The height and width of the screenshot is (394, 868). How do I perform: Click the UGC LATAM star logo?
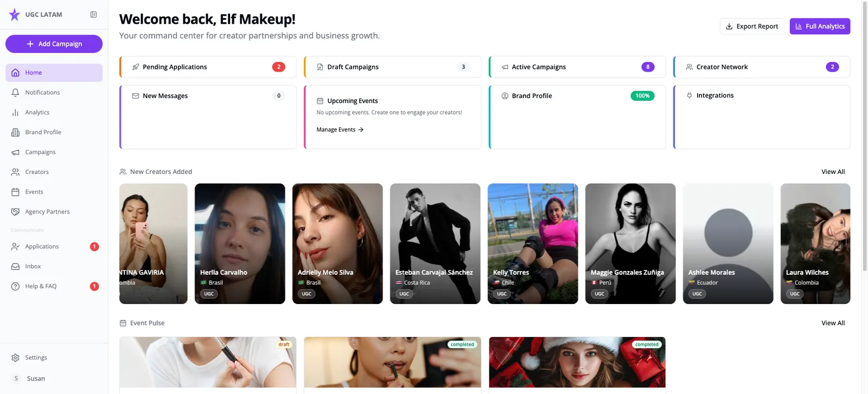point(15,15)
